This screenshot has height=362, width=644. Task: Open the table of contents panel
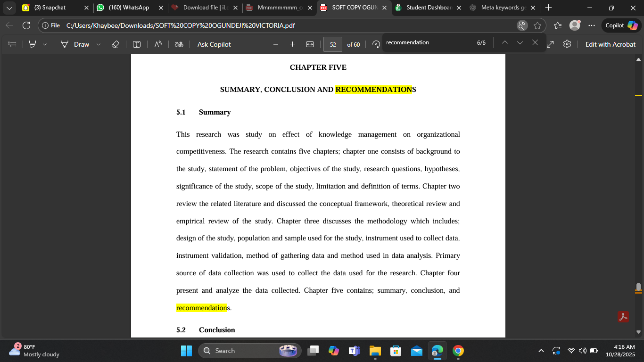click(x=13, y=44)
